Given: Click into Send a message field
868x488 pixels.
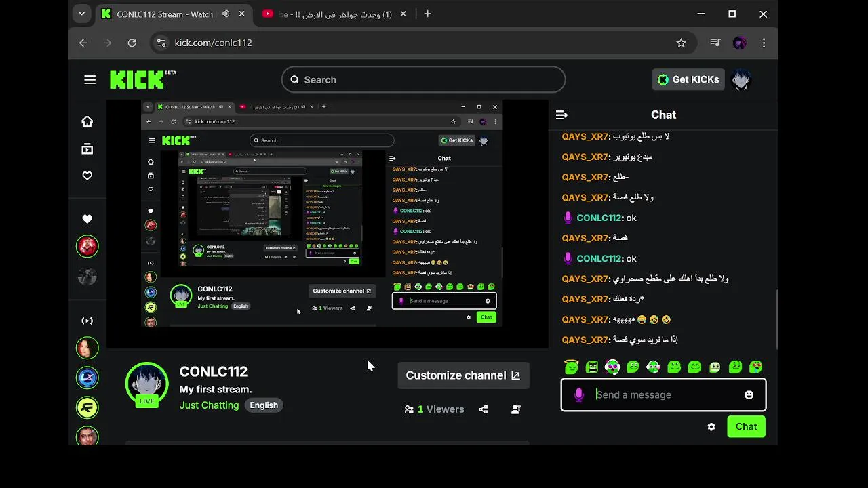Looking at the screenshot, I should [665, 394].
